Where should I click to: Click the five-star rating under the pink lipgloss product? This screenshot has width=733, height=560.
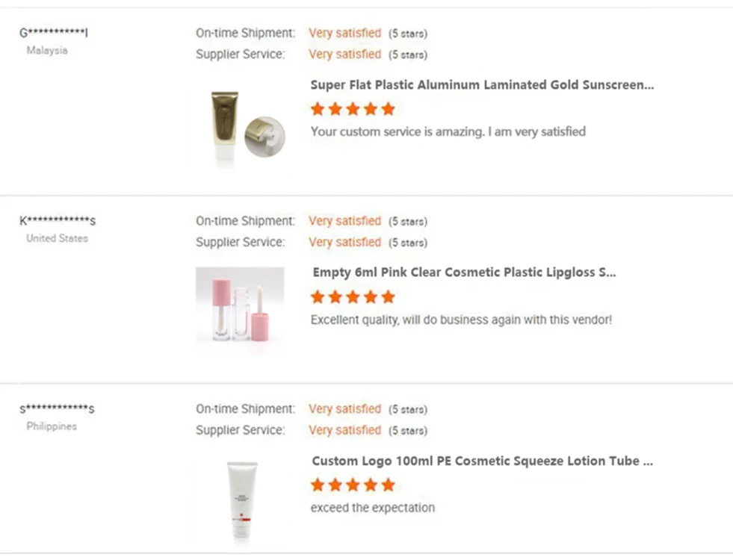pyautogui.click(x=353, y=297)
